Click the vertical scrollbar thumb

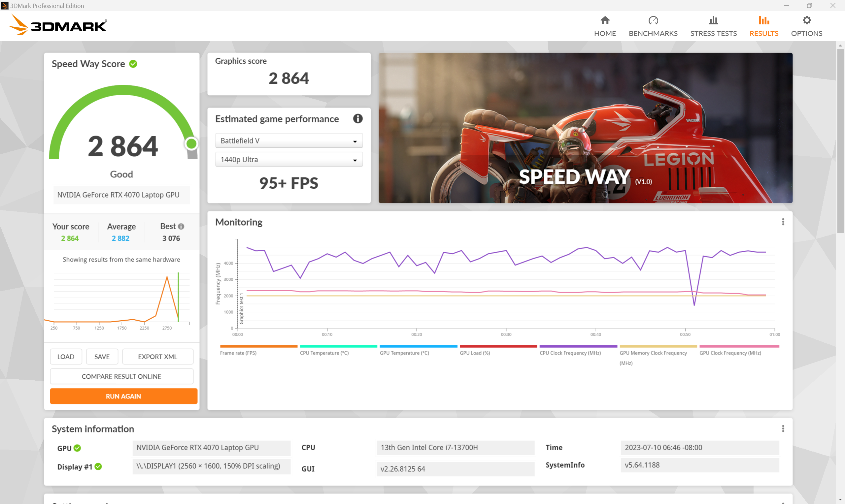pyautogui.click(x=841, y=141)
